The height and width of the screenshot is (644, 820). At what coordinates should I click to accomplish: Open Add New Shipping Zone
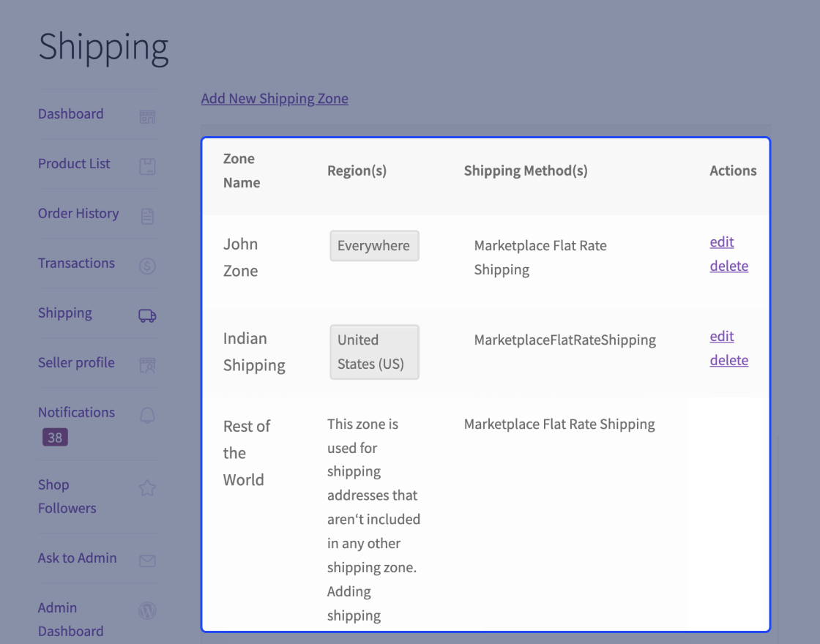pos(275,98)
